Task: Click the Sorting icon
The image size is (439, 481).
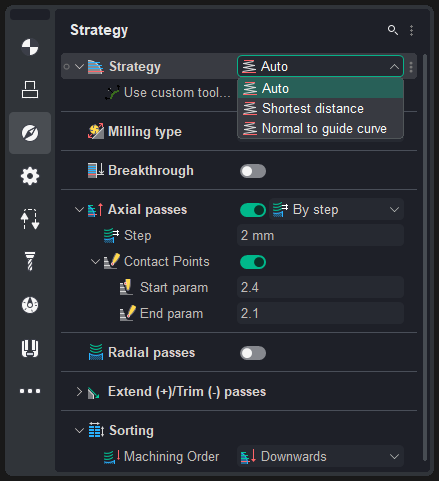Action: (96, 430)
